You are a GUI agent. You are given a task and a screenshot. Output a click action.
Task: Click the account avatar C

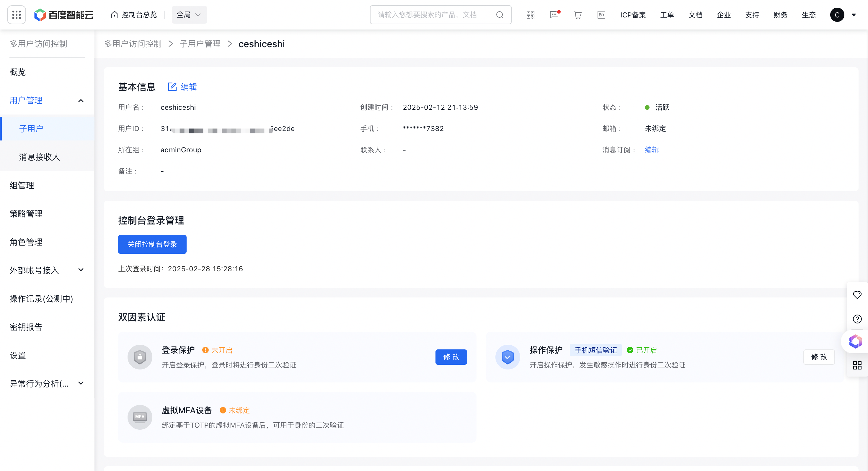[x=837, y=15]
